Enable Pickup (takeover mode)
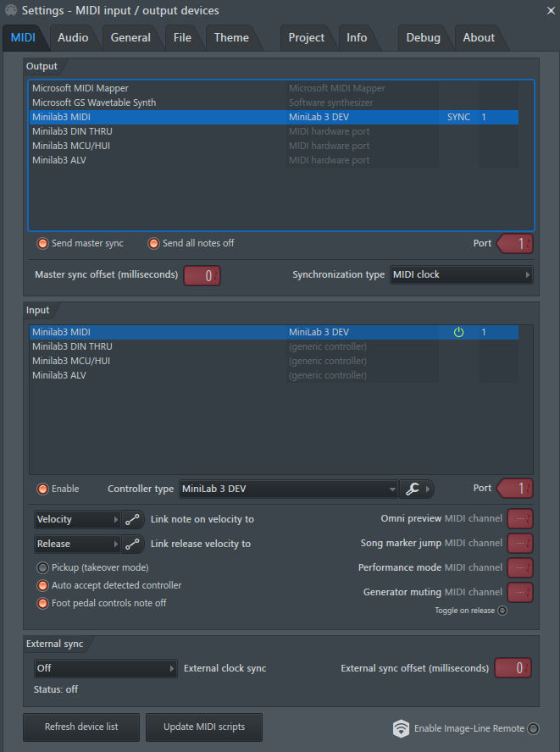 click(x=42, y=568)
